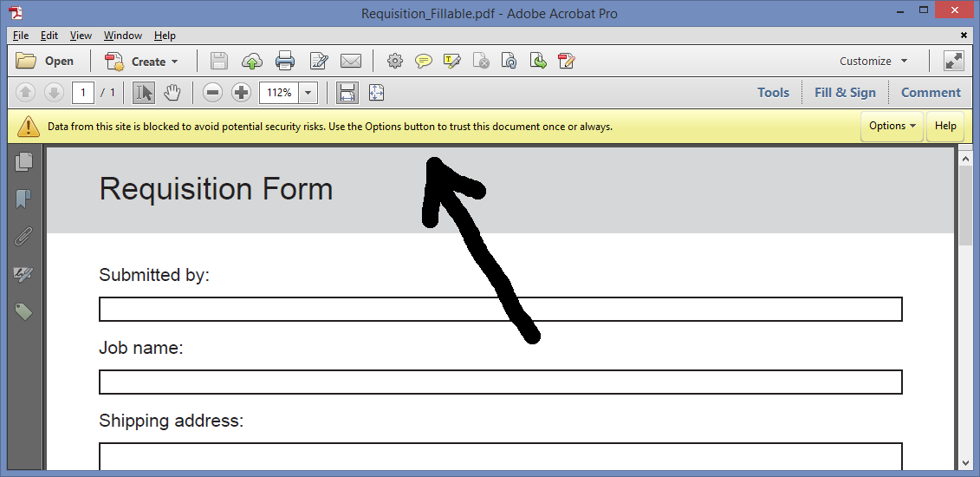Click the Acrobat icon in title bar

(16, 12)
